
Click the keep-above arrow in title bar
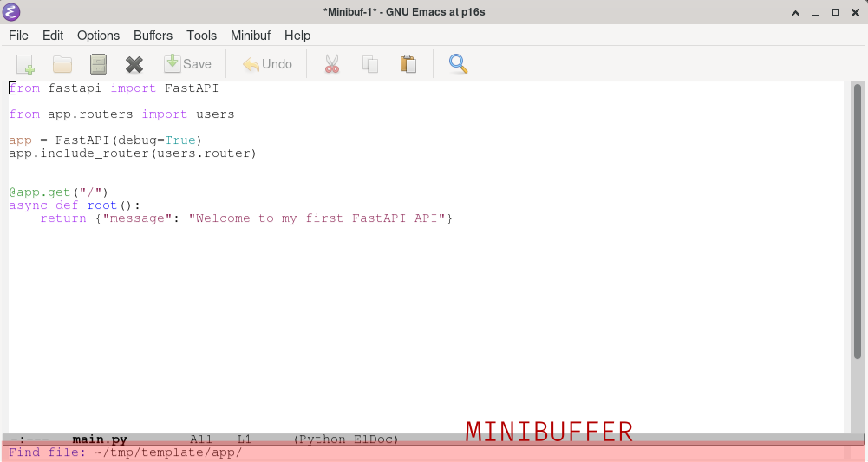[795, 12]
